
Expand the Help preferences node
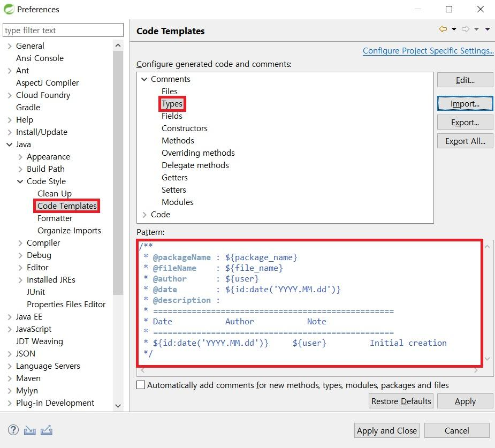[x=10, y=120]
